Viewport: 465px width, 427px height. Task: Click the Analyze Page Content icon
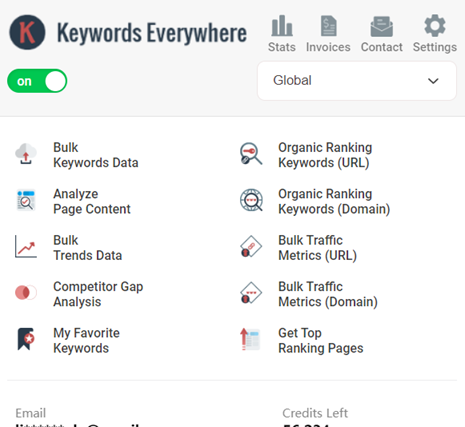pos(26,200)
